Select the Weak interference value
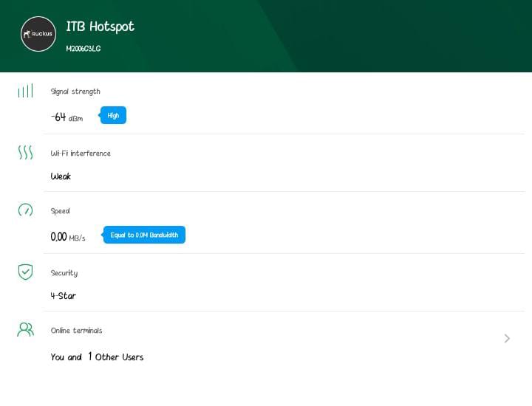 [61, 176]
